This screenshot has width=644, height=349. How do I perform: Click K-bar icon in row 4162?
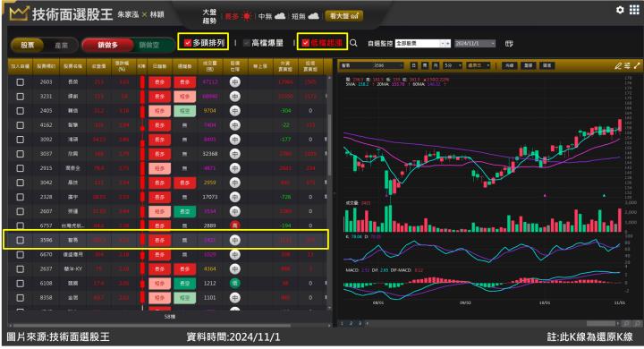[x=142, y=125]
